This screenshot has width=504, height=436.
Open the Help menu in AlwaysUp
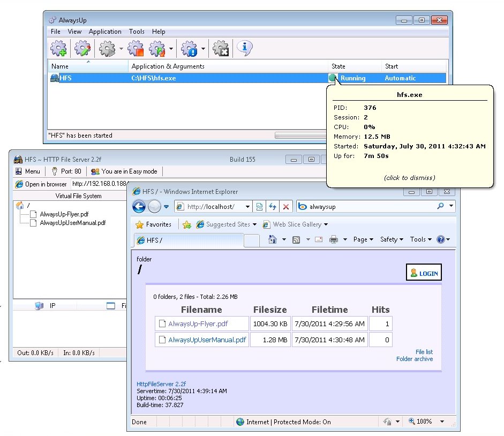point(159,32)
